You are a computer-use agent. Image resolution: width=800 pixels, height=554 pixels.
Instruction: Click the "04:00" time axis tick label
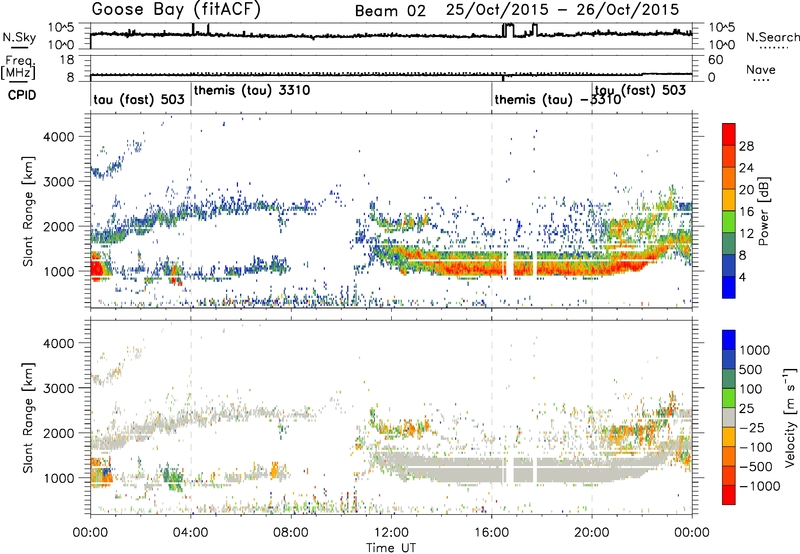(x=191, y=533)
